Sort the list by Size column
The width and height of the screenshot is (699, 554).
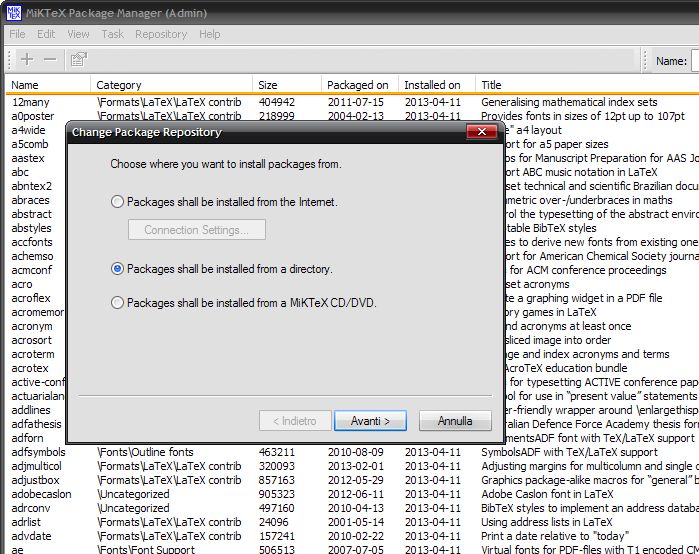287,85
